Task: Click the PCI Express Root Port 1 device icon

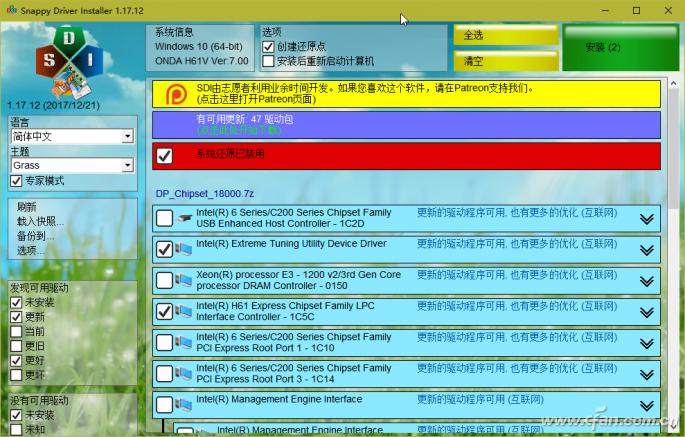Action: coord(185,343)
